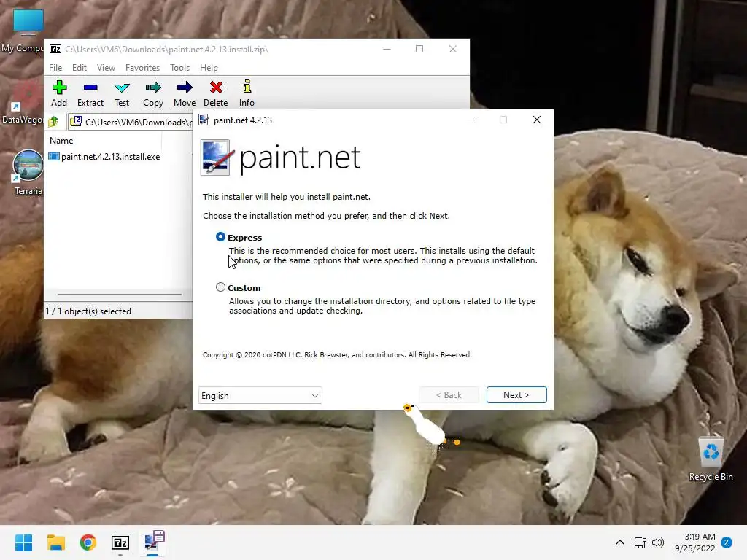The image size is (747, 560).
Task: Open the Favorites menu in 7-Zip
Action: (142, 68)
